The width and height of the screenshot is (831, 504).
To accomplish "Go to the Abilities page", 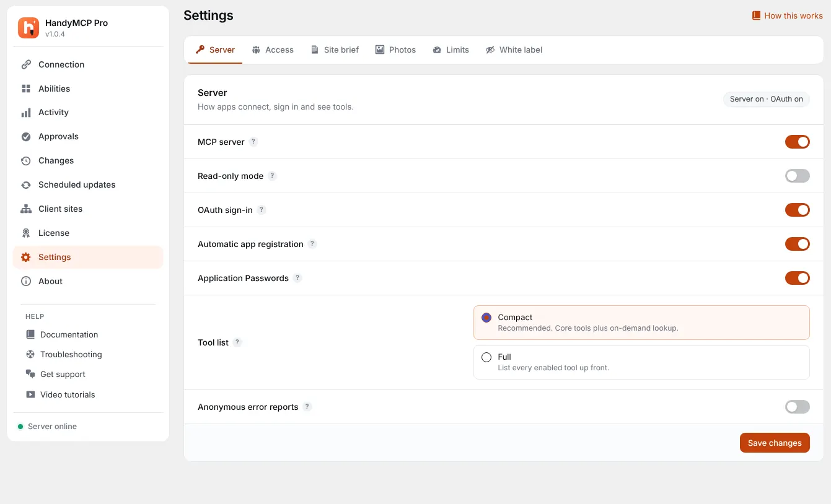I will [x=88, y=89].
